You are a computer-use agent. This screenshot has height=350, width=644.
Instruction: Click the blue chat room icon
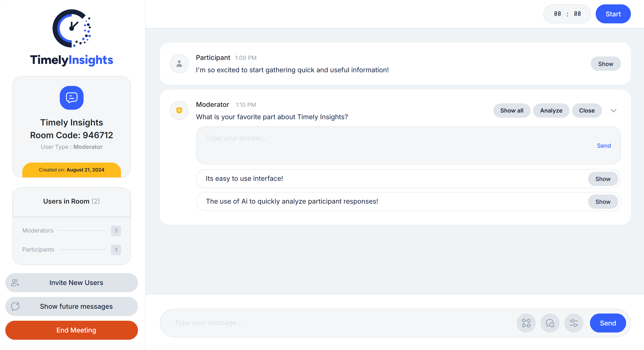click(x=72, y=98)
